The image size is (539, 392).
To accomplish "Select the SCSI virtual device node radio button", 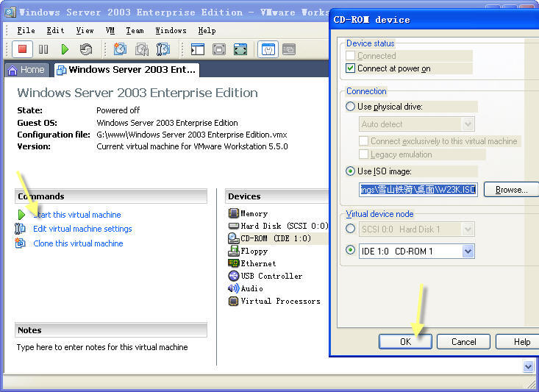I will [x=350, y=229].
